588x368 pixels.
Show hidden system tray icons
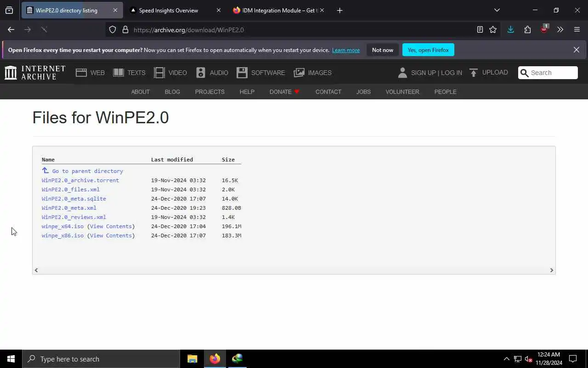pos(506,359)
